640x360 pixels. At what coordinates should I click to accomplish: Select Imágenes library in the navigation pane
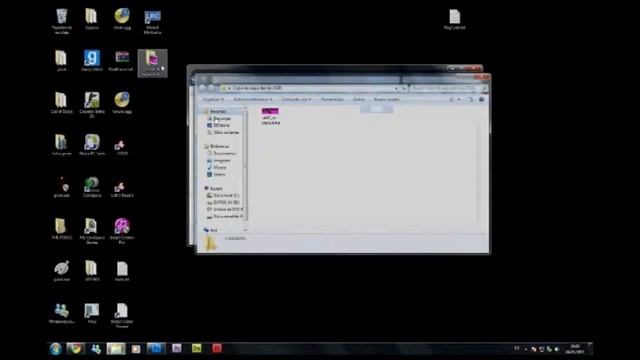tap(222, 160)
